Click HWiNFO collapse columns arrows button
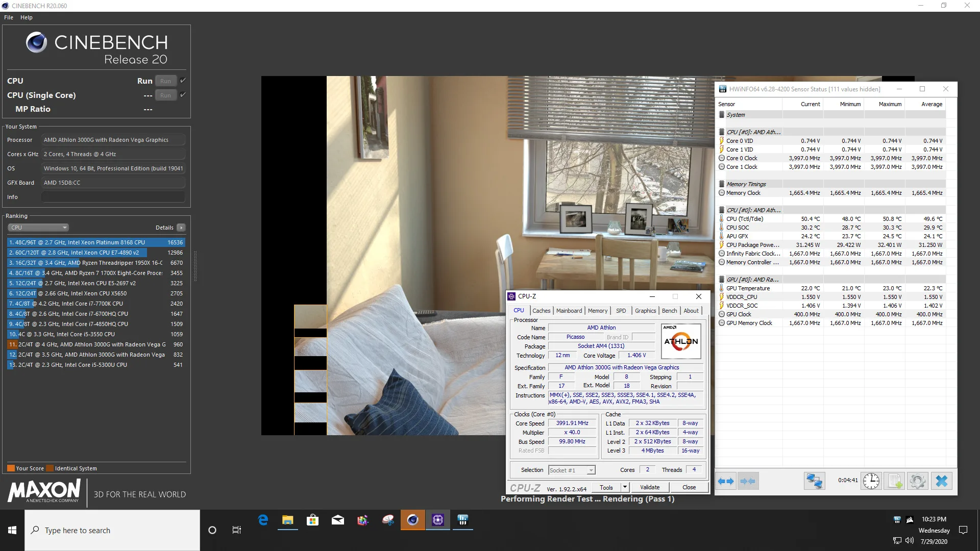 pyautogui.click(x=748, y=481)
